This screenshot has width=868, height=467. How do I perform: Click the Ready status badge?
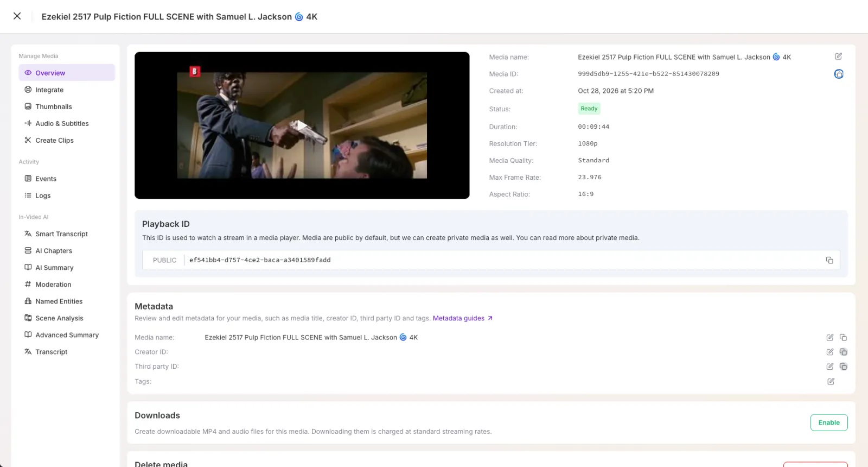(x=589, y=109)
